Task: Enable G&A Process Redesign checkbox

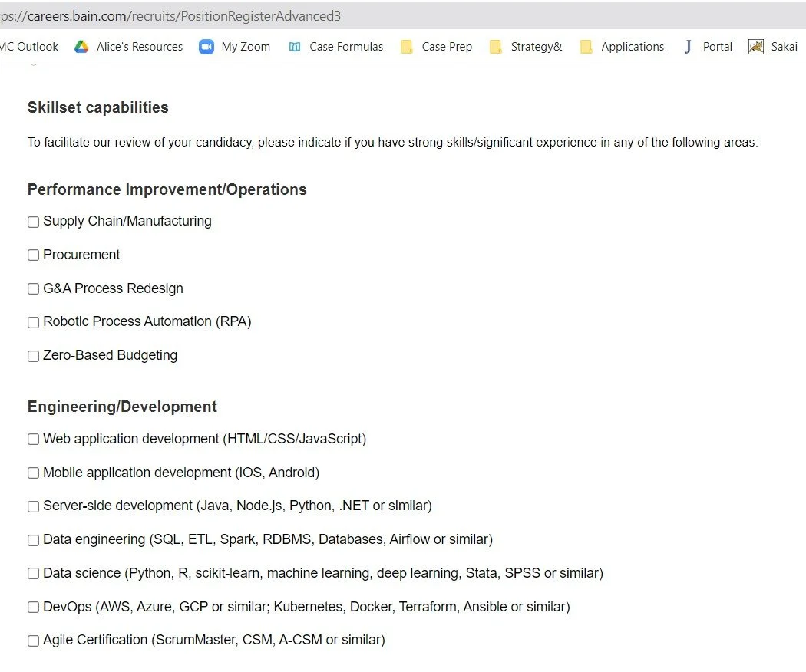Action: (34, 288)
